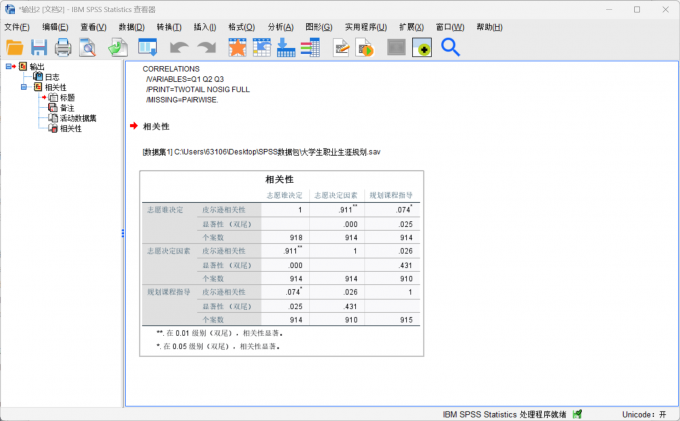Image resolution: width=680 pixels, height=421 pixels.
Task: Click the Undo arrow icon
Action: click(179, 47)
